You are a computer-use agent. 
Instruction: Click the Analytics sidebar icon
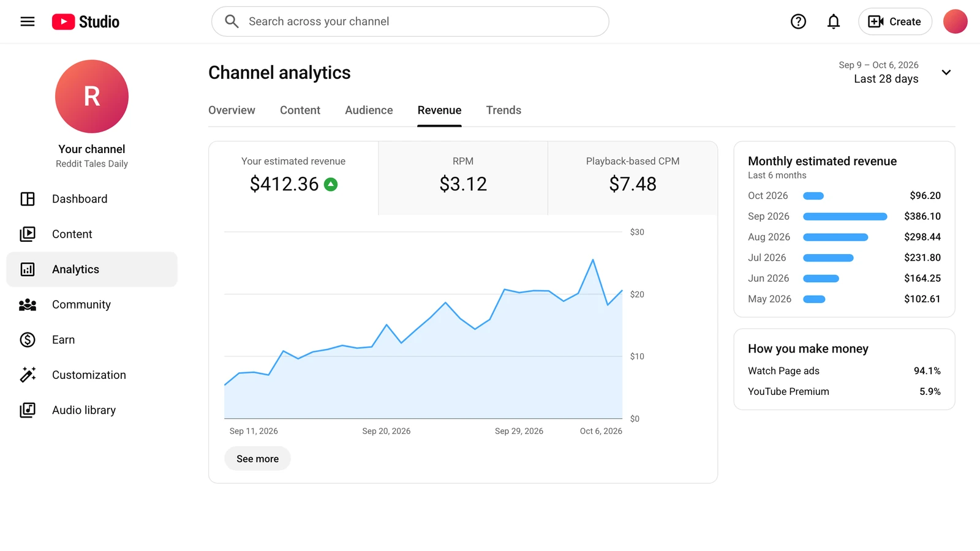(x=28, y=269)
